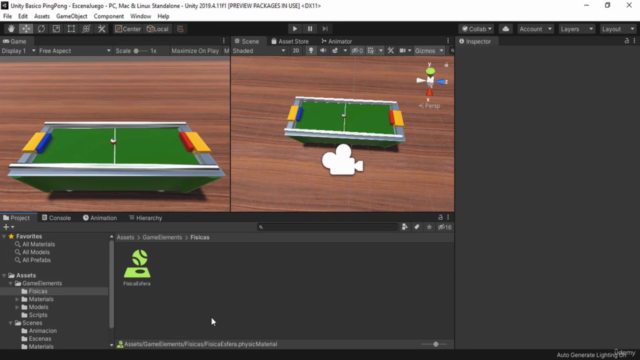The image size is (640, 360).
Task: Click search by type icon in Project
Action: pos(404,227)
